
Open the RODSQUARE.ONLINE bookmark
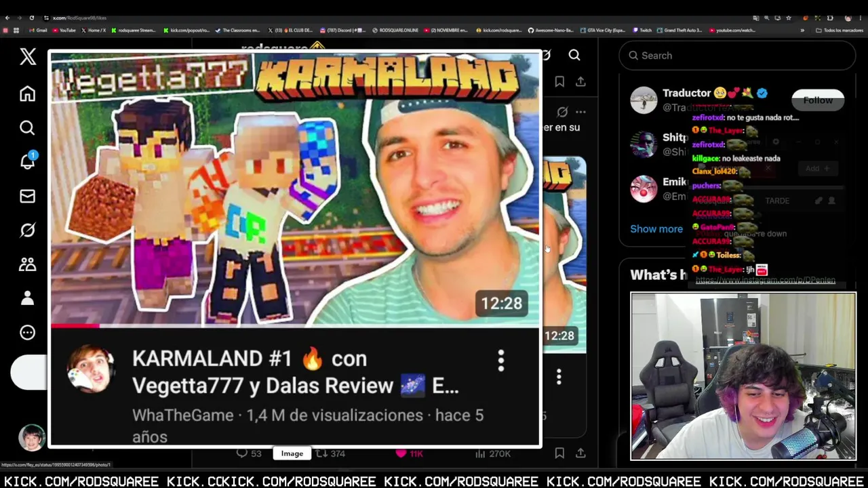[395, 30]
